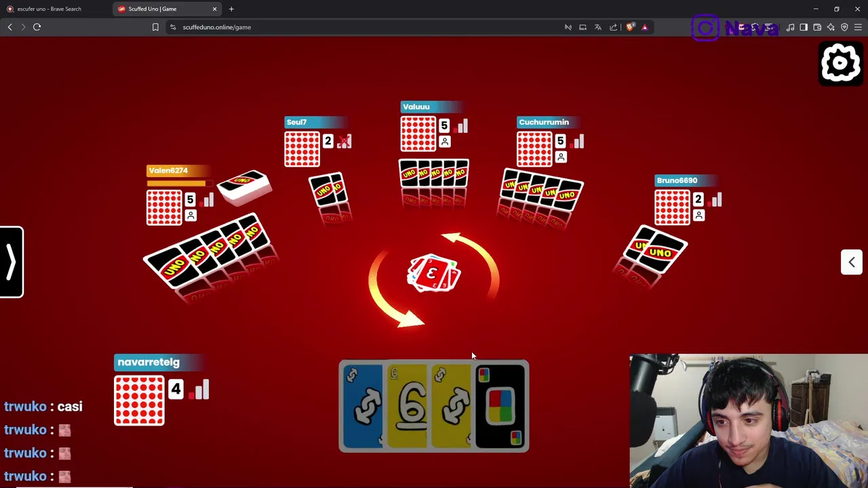
Task: Click navarreteig's connection signal bars
Action: (198, 389)
